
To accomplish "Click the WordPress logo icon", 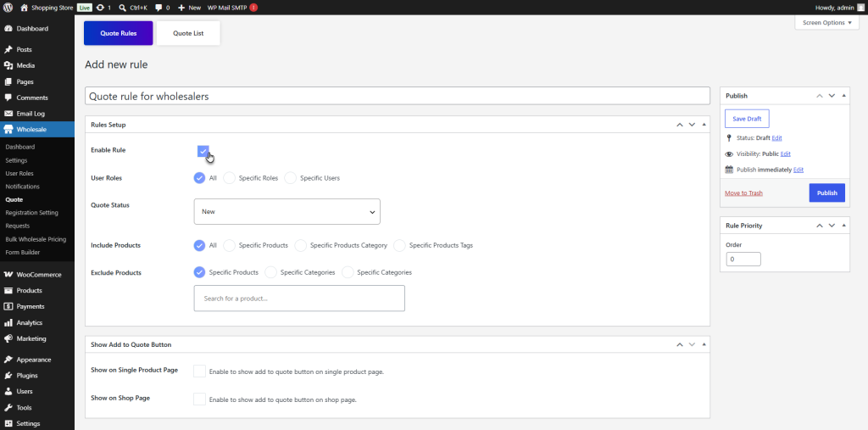I will tap(8, 8).
